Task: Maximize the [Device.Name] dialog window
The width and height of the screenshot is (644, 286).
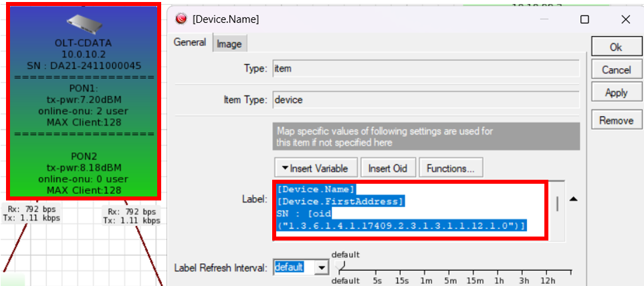Action: (584, 19)
